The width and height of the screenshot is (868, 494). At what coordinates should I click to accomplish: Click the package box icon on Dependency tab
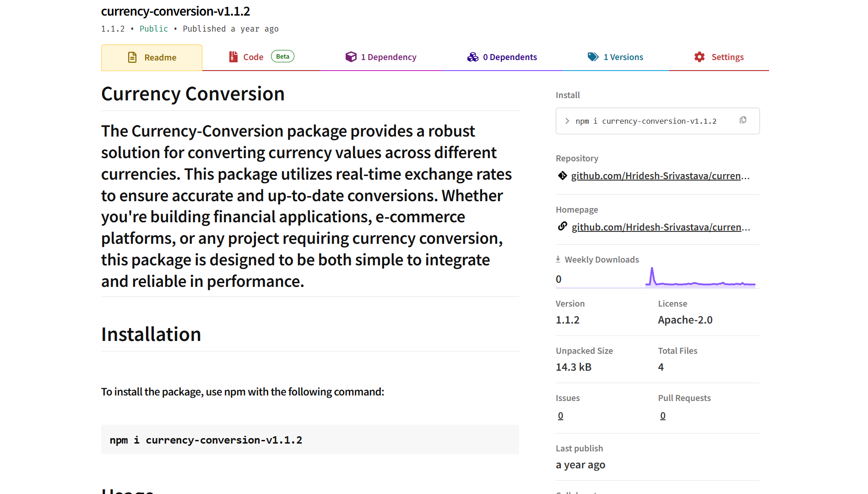tap(351, 56)
